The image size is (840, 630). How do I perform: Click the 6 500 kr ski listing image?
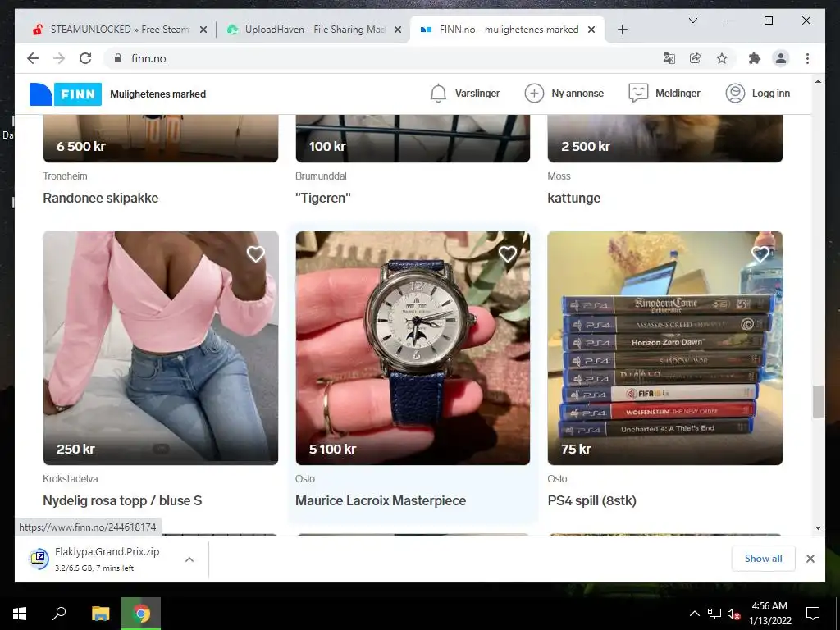161,138
